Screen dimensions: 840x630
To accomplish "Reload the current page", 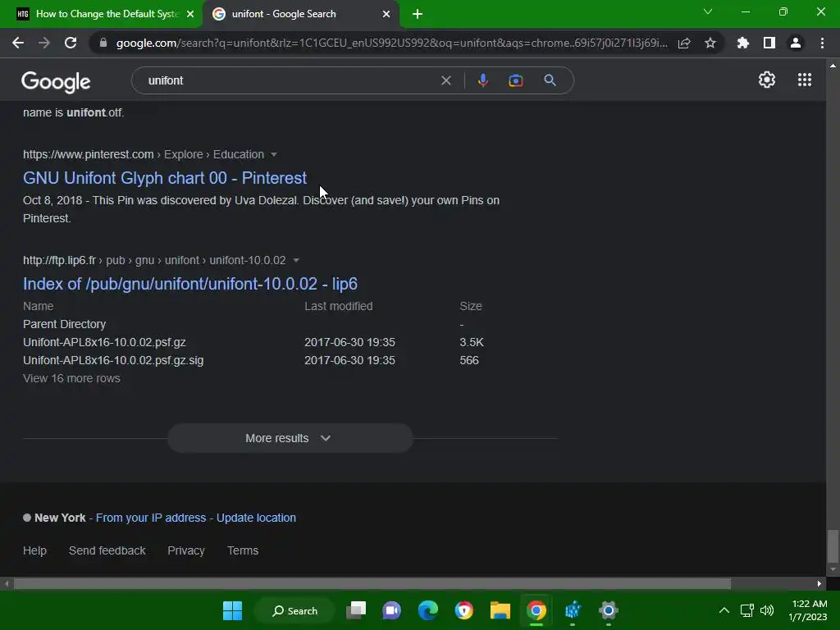I will [71, 43].
